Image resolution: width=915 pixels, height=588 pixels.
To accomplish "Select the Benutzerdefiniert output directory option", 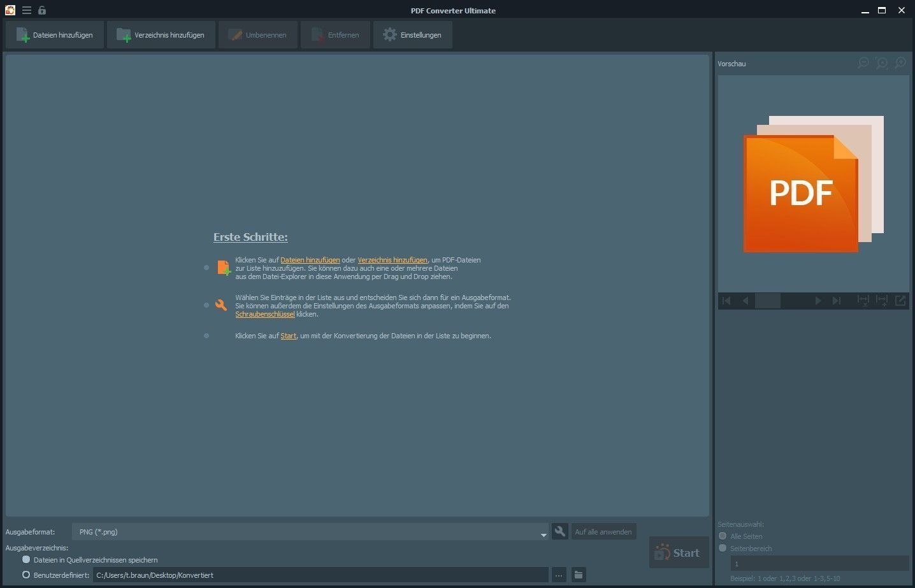I will coord(26,575).
